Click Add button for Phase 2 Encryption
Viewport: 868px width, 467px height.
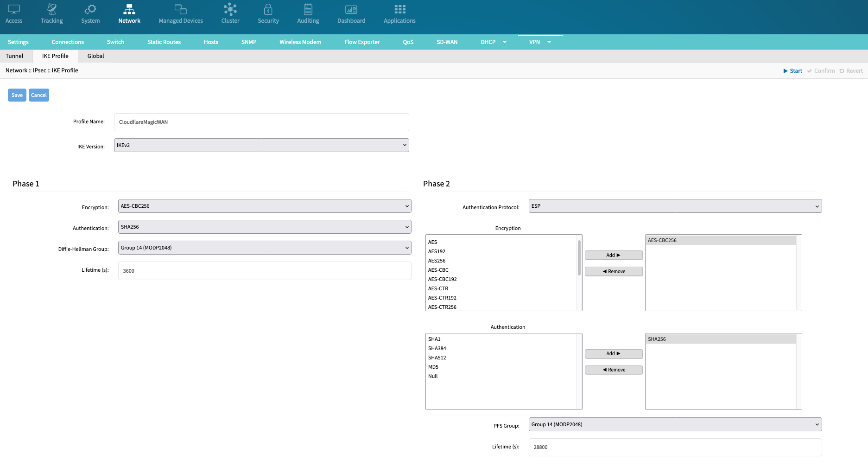[614, 255]
